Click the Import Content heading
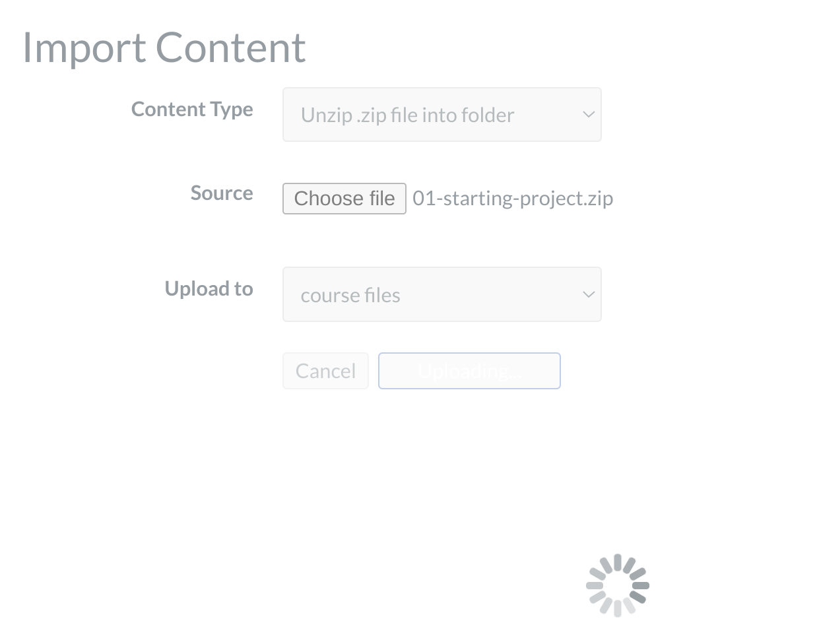The image size is (817, 644). tap(164, 48)
